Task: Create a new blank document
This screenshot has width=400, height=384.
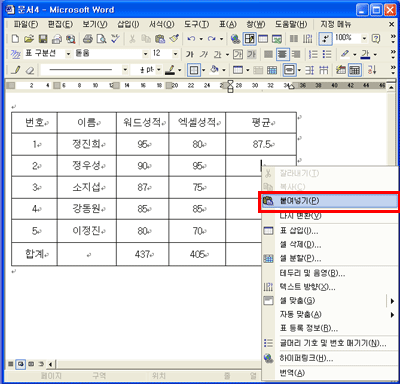Action: tap(15, 39)
